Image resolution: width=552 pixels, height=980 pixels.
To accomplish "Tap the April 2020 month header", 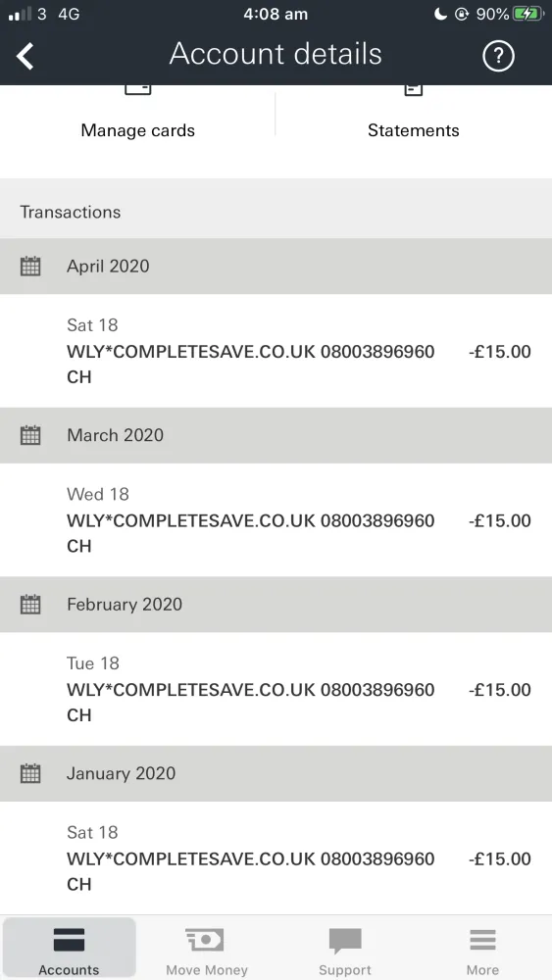I will tap(276, 267).
